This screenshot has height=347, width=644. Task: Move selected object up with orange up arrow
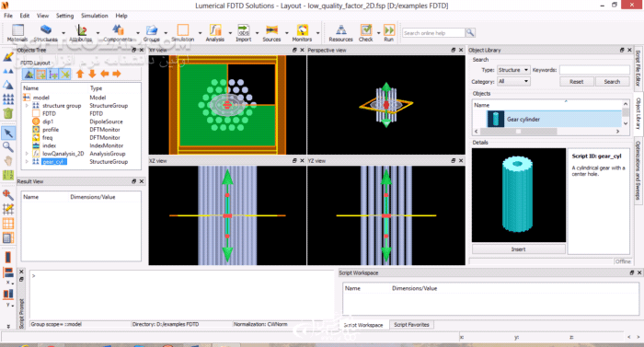80,74
